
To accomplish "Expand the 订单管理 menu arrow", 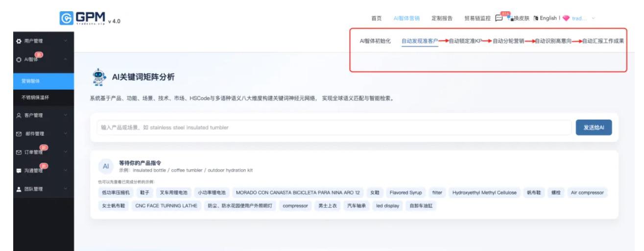I will pyautogui.click(x=65, y=152).
